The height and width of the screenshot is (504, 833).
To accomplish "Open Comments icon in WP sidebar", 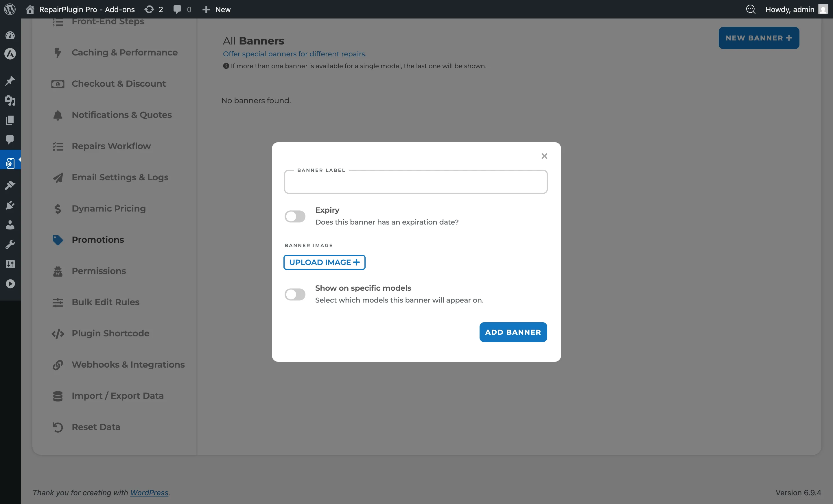I will (x=10, y=140).
